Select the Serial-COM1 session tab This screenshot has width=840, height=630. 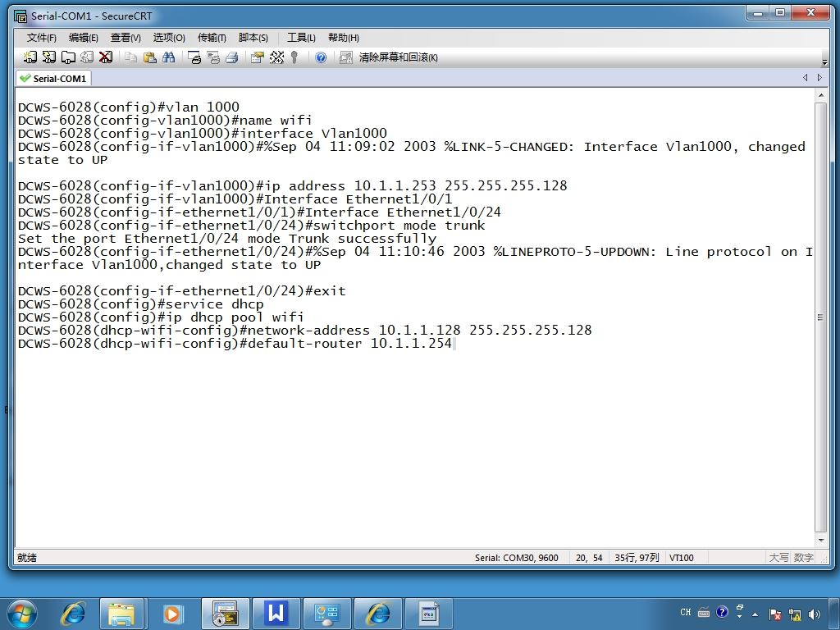point(53,79)
